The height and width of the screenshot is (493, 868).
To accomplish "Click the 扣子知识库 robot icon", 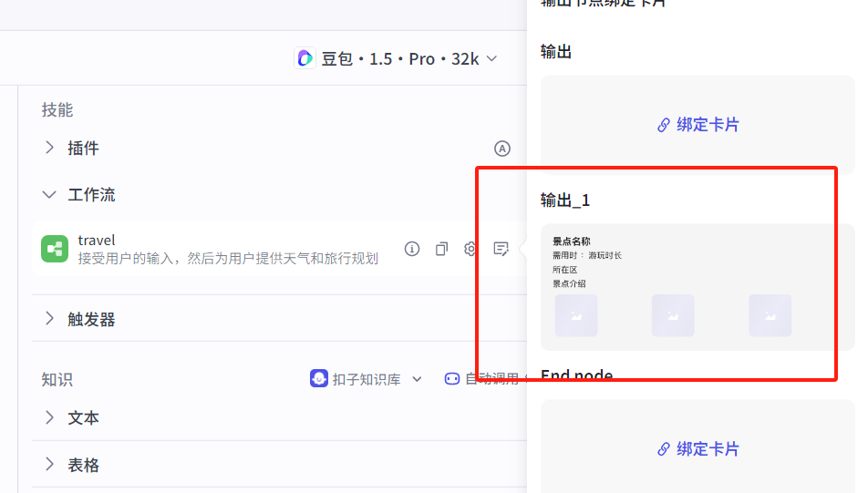I will (x=319, y=379).
